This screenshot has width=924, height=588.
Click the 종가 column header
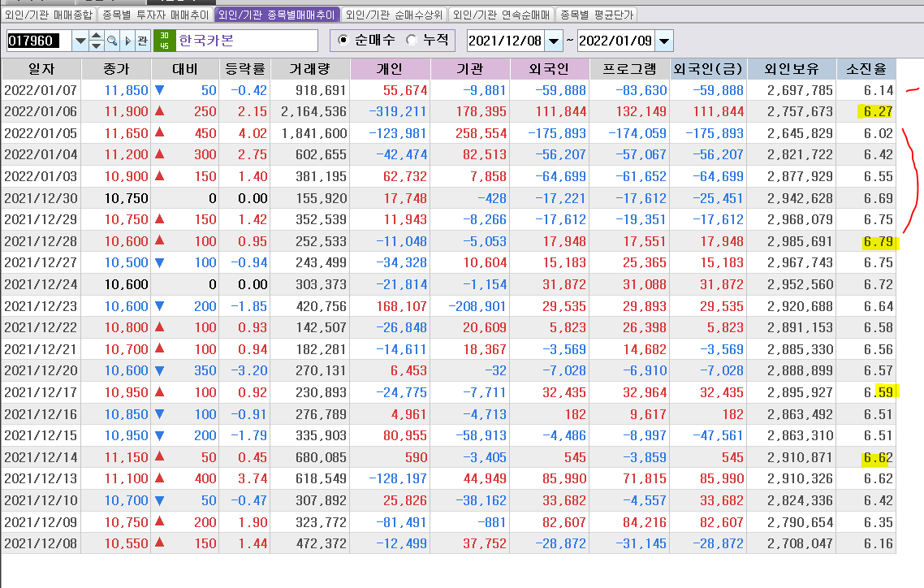pyautogui.click(x=116, y=69)
